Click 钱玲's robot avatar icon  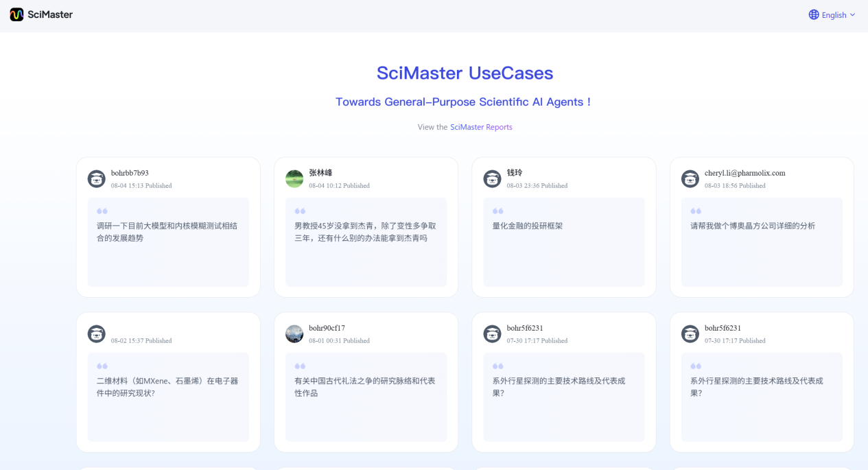point(492,178)
